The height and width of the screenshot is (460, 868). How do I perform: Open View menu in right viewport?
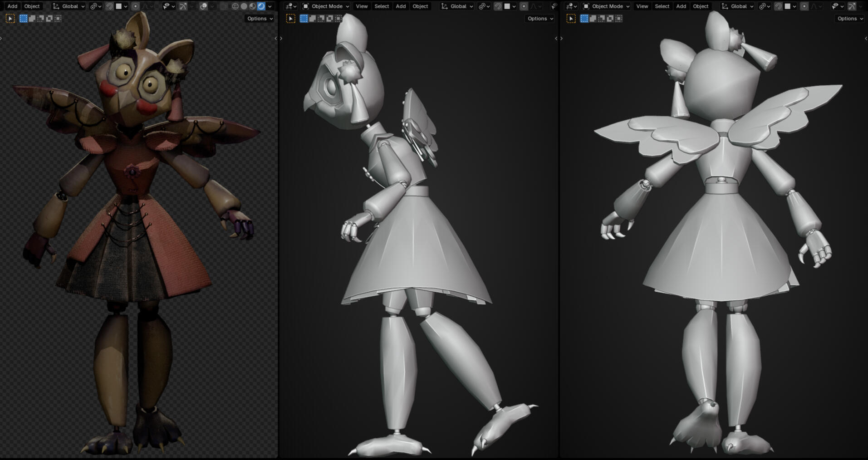pos(642,6)
